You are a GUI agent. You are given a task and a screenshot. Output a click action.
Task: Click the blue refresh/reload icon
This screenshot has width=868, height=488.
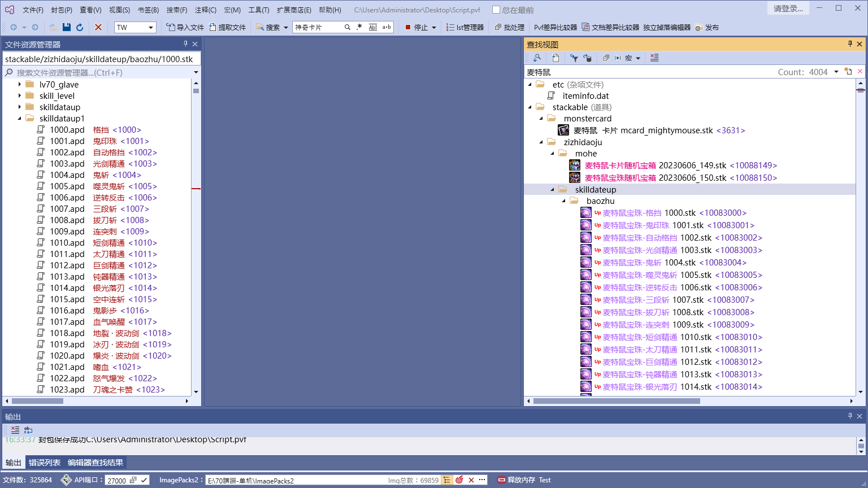click(80, 27)
